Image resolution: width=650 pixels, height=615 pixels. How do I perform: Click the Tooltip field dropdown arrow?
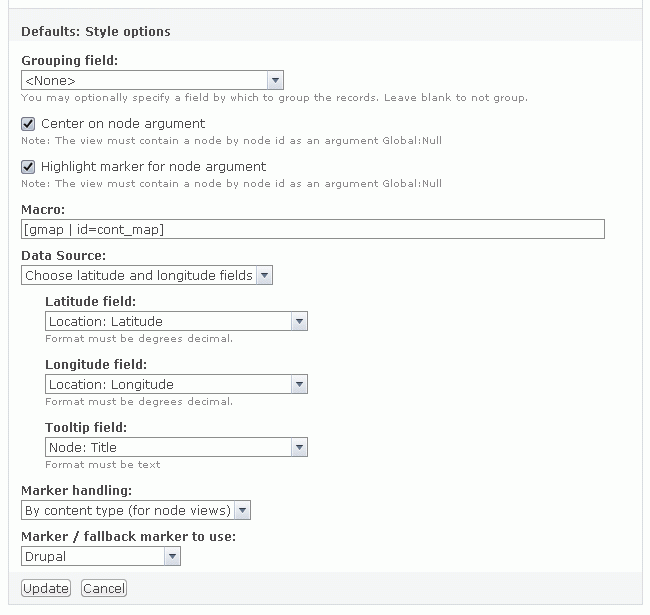pos(299,447)
